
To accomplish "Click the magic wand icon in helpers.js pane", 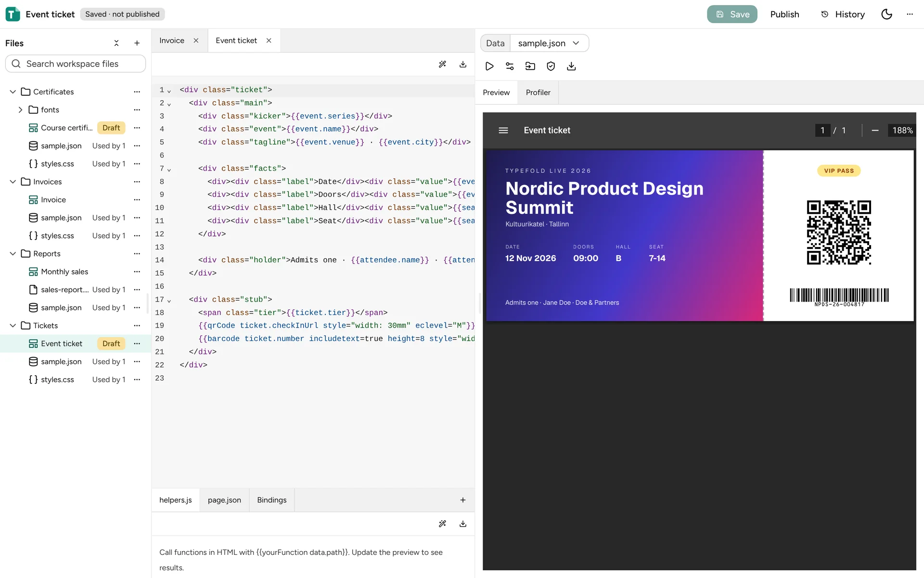I will click(x=442, y=524).
